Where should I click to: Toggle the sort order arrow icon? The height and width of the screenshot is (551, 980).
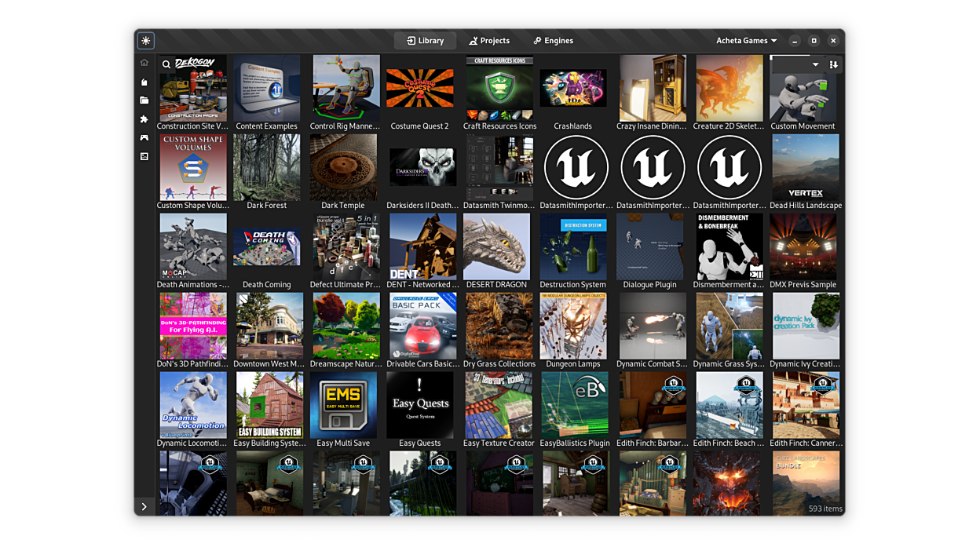pos(833,64)
